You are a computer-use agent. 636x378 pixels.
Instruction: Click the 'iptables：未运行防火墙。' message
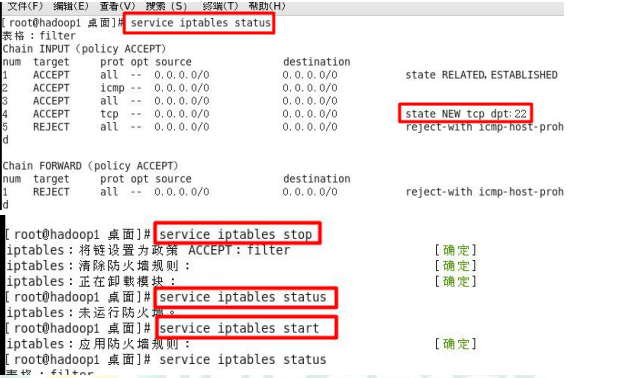(91, 313)
